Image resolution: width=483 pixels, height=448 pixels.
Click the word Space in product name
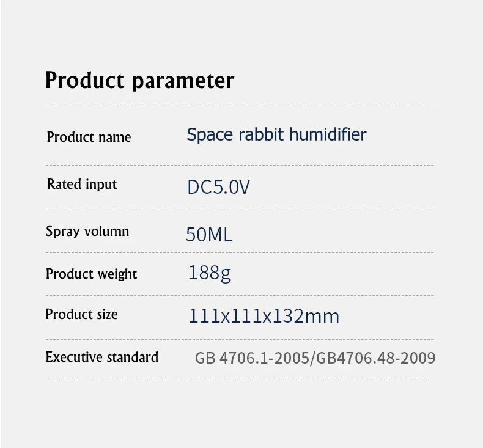[210, 136]
